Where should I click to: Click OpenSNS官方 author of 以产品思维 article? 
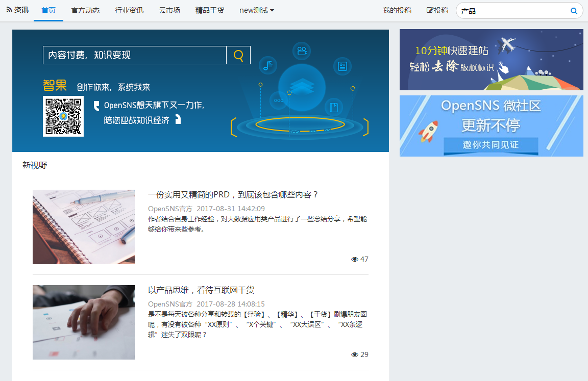click(x=170, y=304)
